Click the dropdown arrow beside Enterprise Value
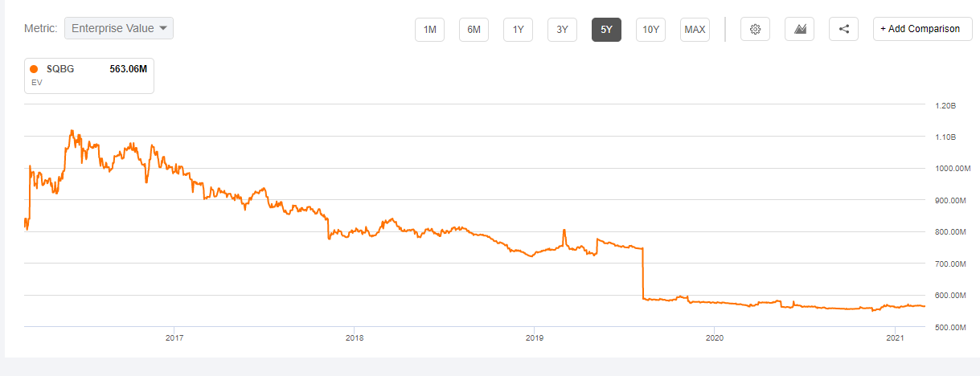The image size is (980, 376). 164,28
